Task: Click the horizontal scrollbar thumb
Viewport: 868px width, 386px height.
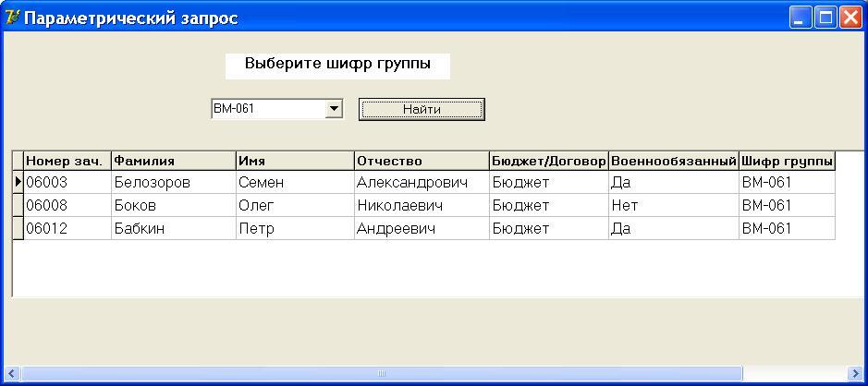Action: point(382,373)
